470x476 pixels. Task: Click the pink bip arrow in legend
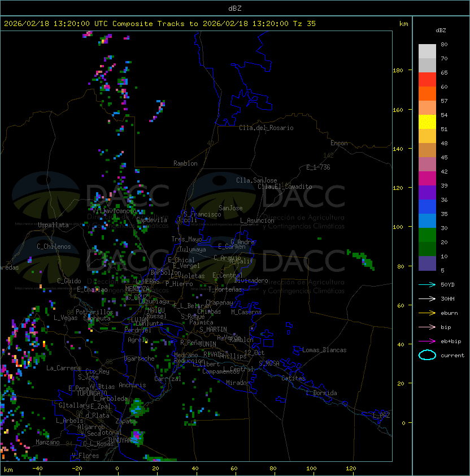pos(427,327)
